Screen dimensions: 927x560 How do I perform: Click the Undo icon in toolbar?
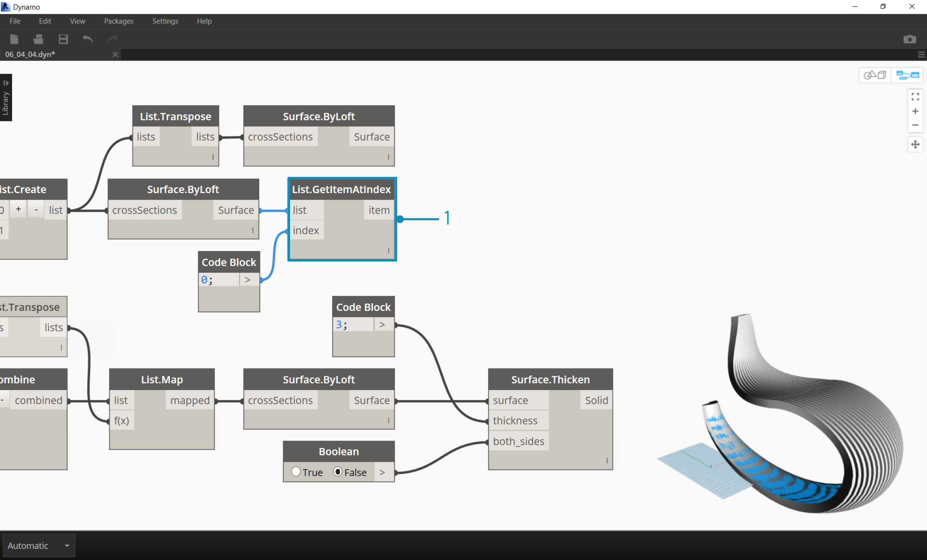(x=88, y=38)
